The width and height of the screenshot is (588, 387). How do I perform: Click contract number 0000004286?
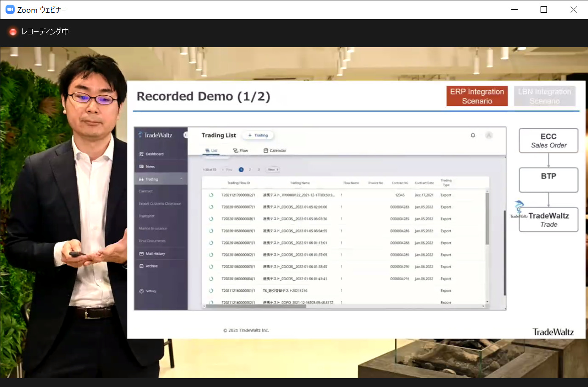click(400, 231)
